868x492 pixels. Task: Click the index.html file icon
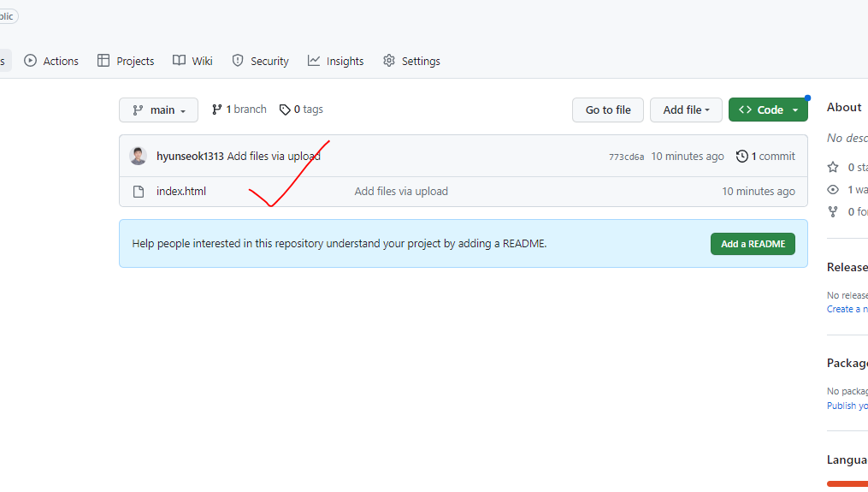pos(139,192)
